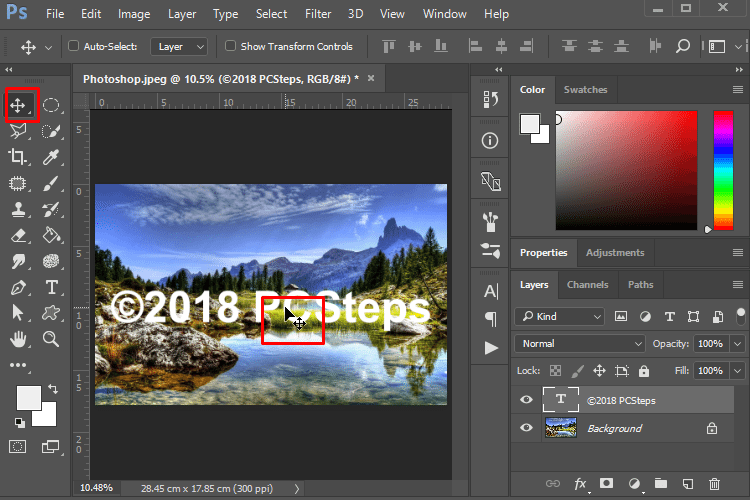This screenshot has height=500, width=750.
Task: Open the Layer menu
Action: pyautogui.click(x=182, y=14)
